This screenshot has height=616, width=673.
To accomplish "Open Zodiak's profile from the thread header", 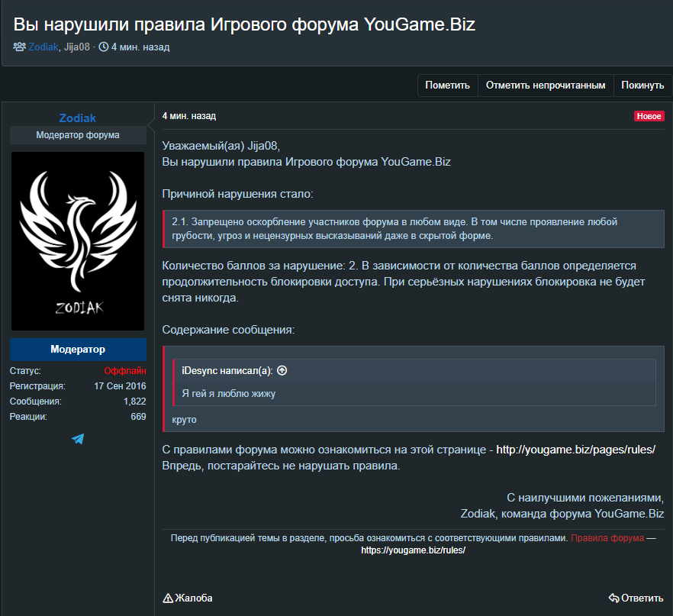I will [43, 47].
